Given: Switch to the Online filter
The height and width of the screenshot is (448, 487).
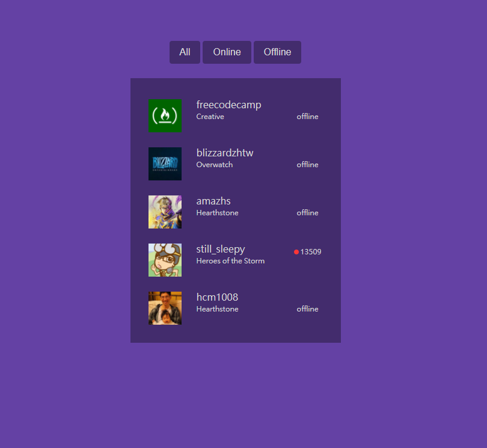Looking at the screenshot, I should (227, 52).
